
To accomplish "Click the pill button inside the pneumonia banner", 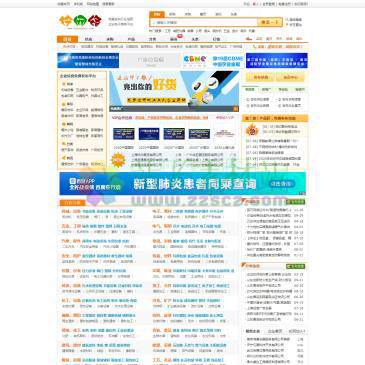I will coord(282,184).
